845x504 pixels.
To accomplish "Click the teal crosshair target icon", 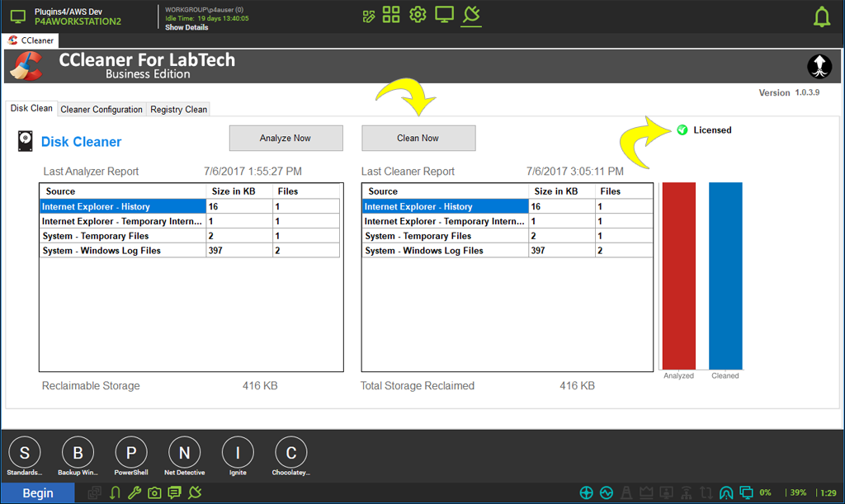I will [587, 492].
